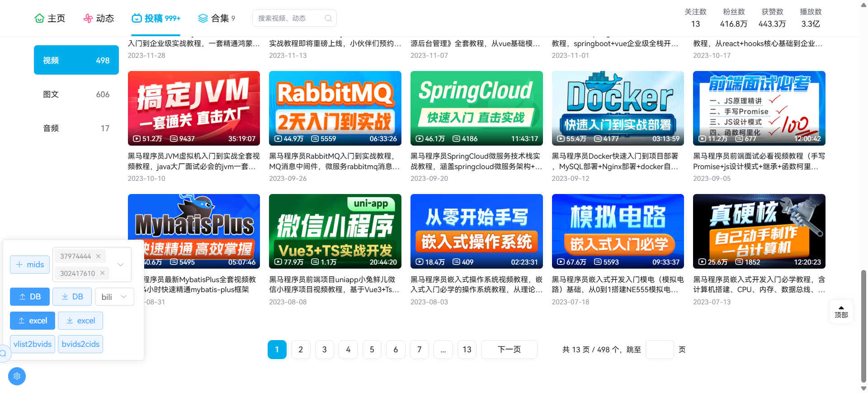868x393 pixels.
Task: Click the danmaku count icon on RabbitMQ video
Action: tap(315, 139)
